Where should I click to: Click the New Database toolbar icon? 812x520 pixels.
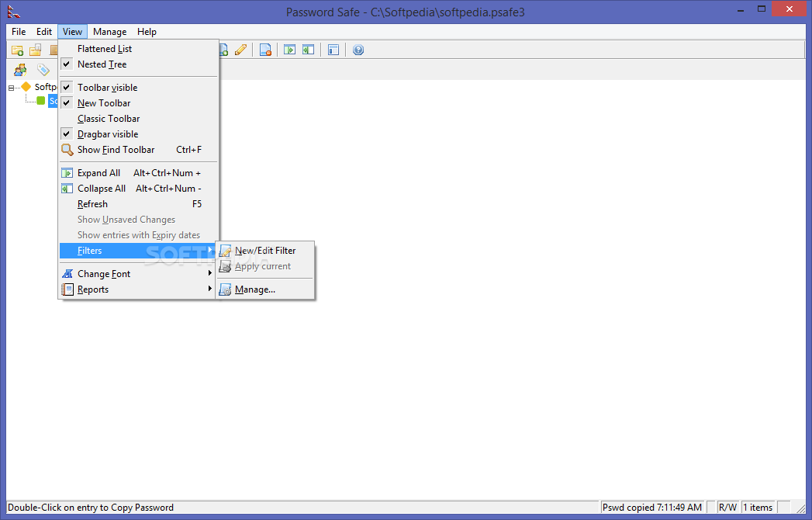click(18, 50)
